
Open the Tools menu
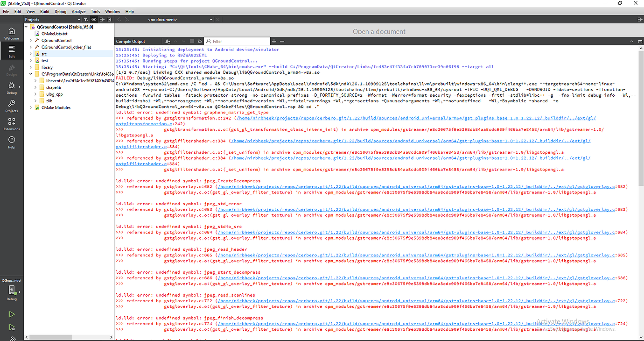coord(95,11)
